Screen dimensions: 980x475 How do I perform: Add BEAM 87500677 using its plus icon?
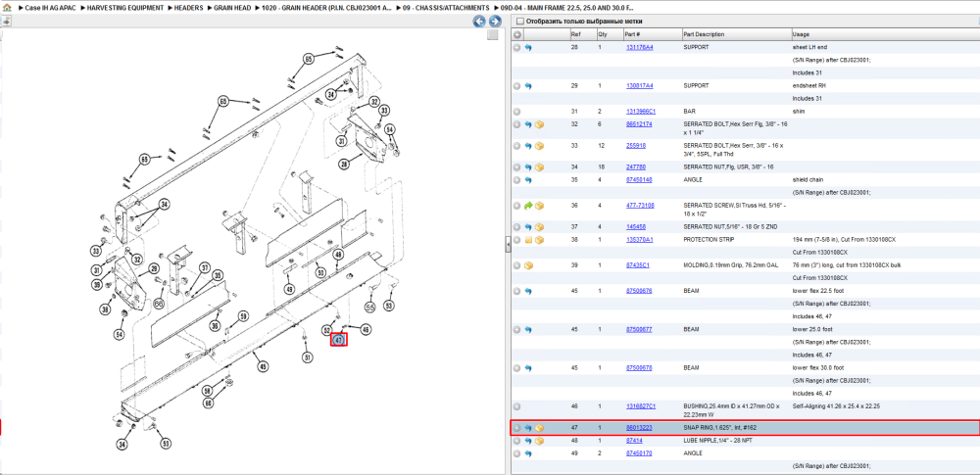coord(516,329)
